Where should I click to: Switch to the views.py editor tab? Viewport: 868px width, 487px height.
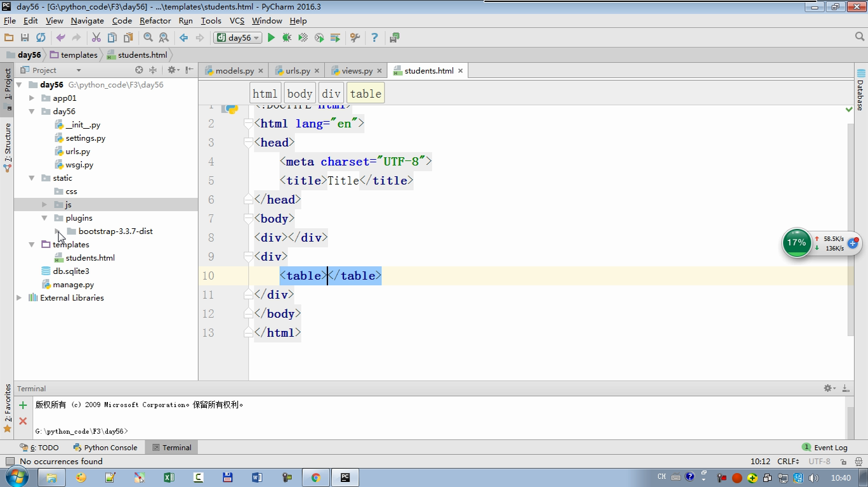coord(356,71)
